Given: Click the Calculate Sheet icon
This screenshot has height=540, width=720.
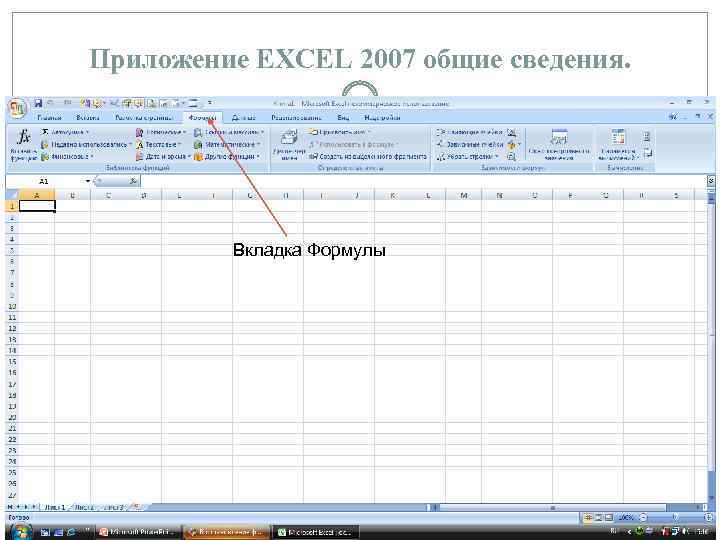Looking at the screenshot, I should [x=647, y=153].
